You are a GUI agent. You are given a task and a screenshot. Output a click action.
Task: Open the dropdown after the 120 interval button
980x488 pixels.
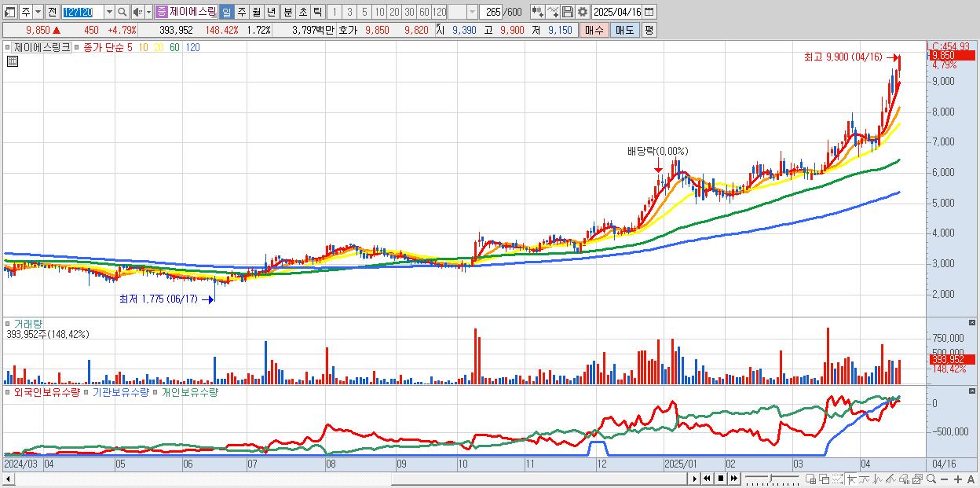click(472, 12)
